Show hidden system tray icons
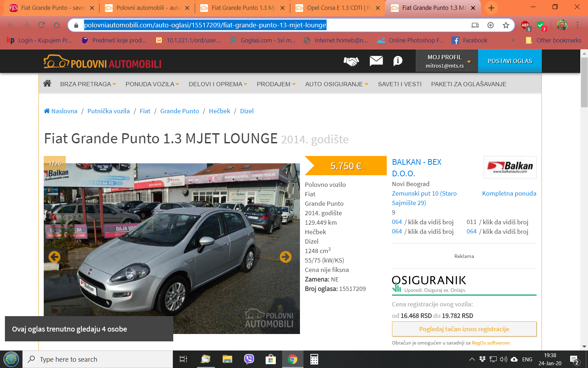 point(472,359)
